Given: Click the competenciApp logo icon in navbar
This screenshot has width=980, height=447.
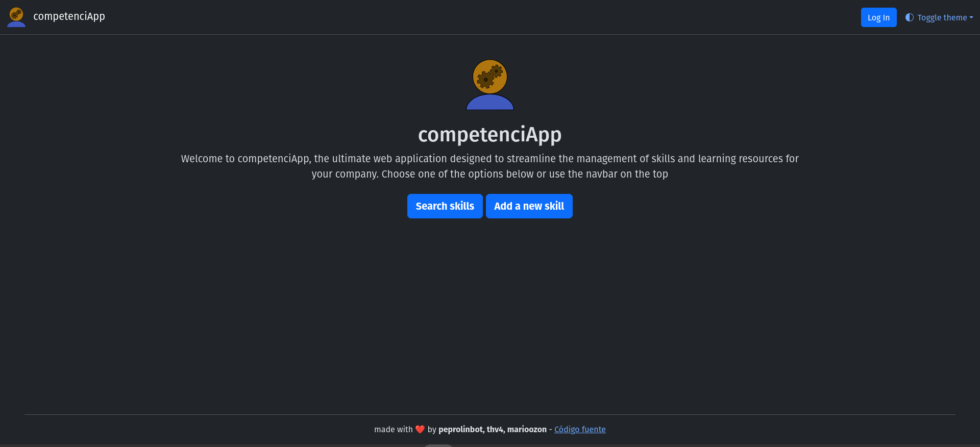Looking at the screenshot, I should (16, 17).
